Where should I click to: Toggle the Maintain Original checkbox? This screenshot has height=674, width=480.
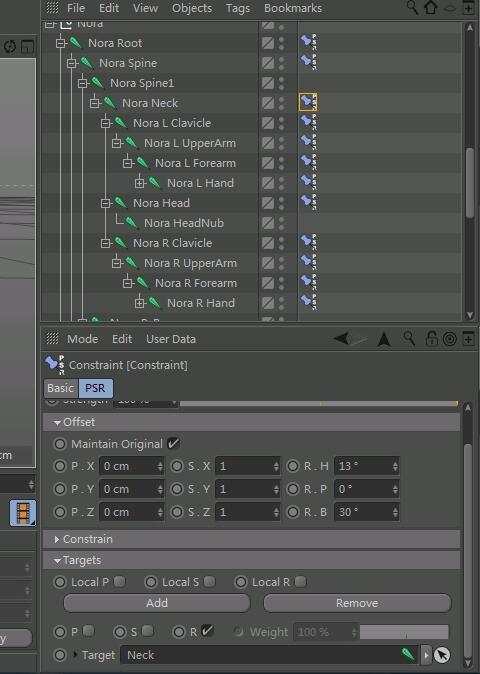pyautogui.click(x=173, y=443)
